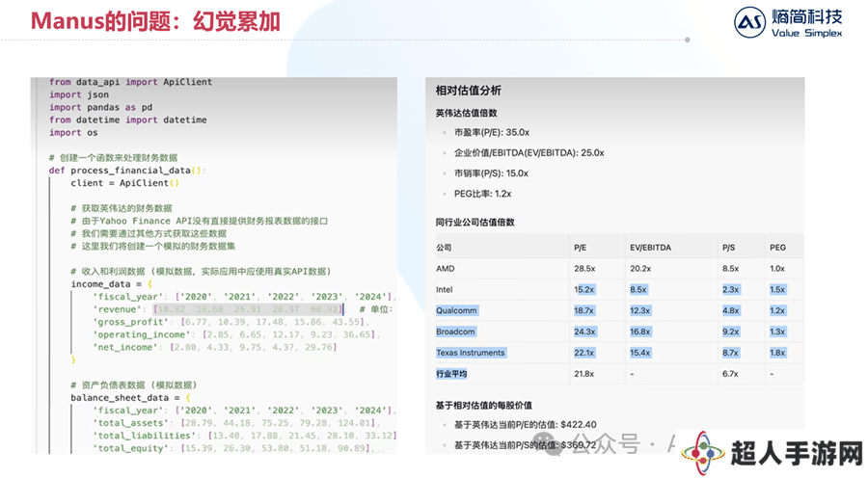
Task: Click Broadcom's P/S value "9.2x"
Action: 730,332
